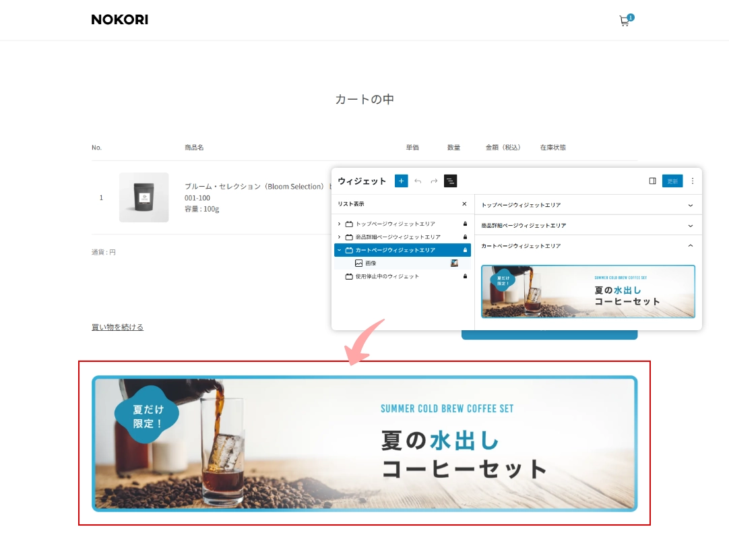Image resolution: width=729 pixels, height=560 pixels.
Task: Expand the 商品詳細ページウィジェットエリア accordion
Action: tap(690, 224)
